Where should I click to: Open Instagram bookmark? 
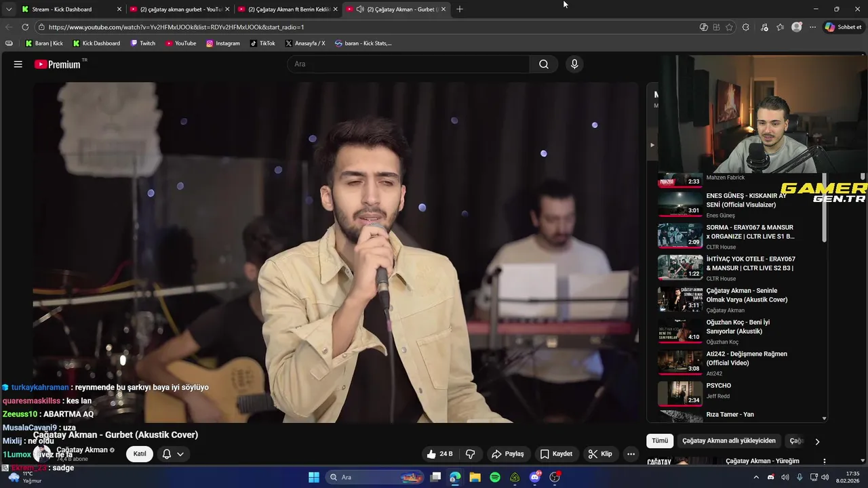223,43
